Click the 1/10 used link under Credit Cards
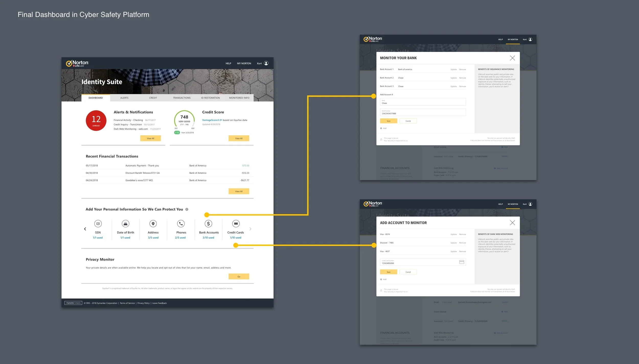Image resolution: width=639 pixels, height=364 pixels. coord(236,238)
